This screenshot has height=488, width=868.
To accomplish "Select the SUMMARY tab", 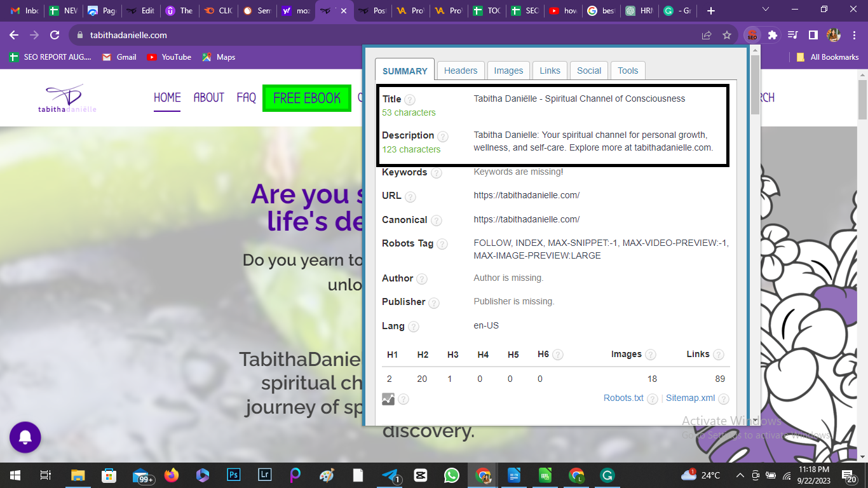I will (405, 71).
